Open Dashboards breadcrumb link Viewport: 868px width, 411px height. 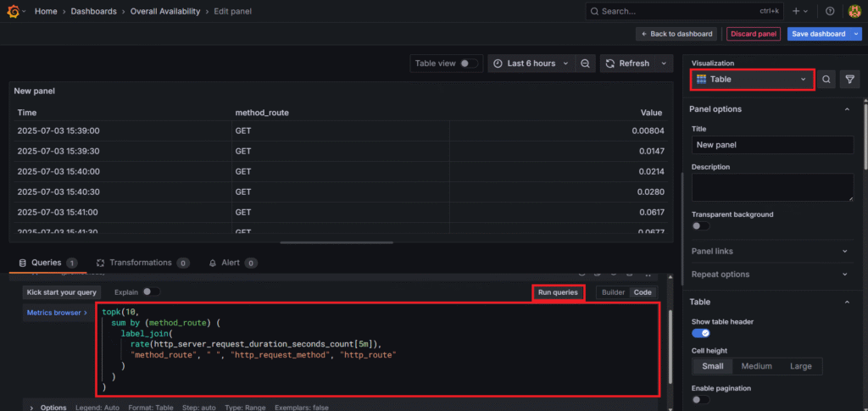pyautogui.click(x=93, y=11)
